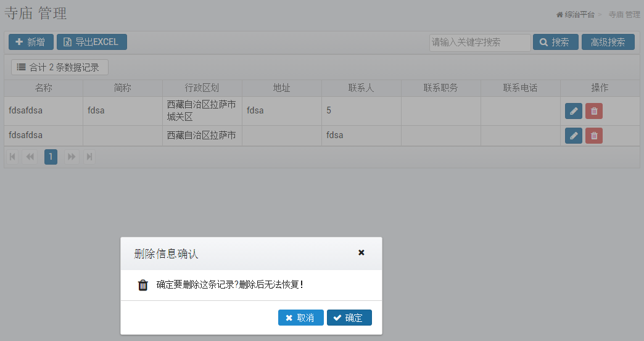Click the 联系职务 column header
The image size is (644, 341).
point(440,88)
